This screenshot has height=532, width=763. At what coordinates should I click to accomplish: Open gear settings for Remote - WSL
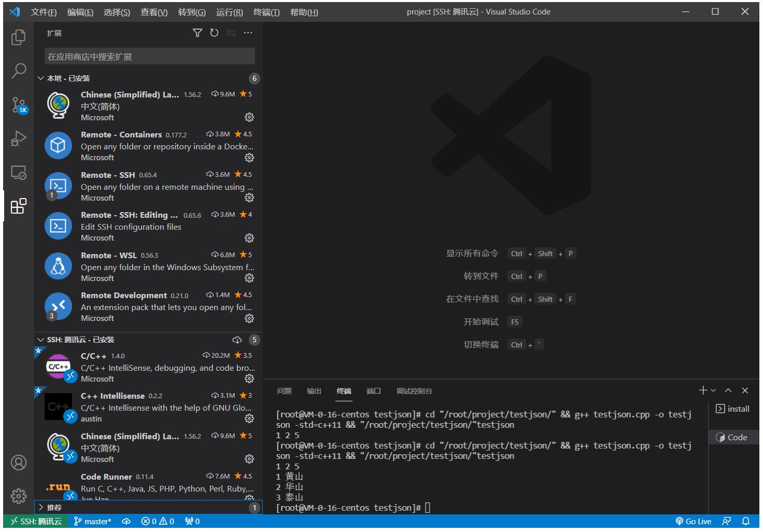coord(249,278)
